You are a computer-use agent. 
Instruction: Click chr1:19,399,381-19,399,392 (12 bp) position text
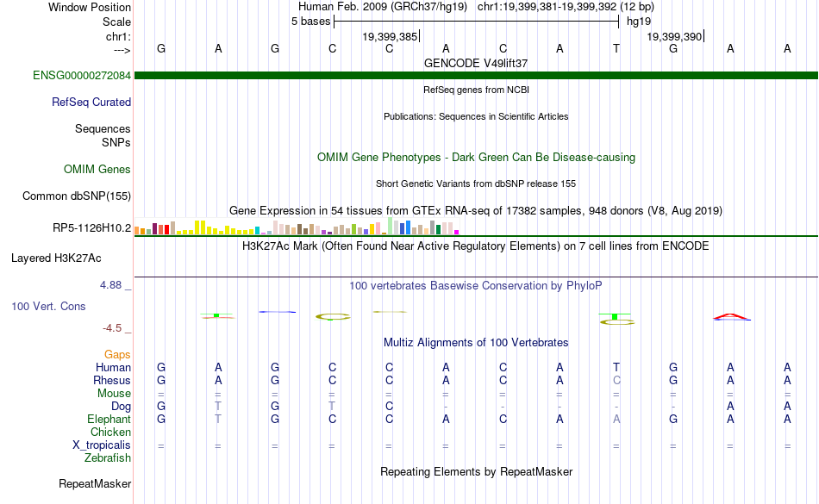pyautogui.click(x=566, y=7)
